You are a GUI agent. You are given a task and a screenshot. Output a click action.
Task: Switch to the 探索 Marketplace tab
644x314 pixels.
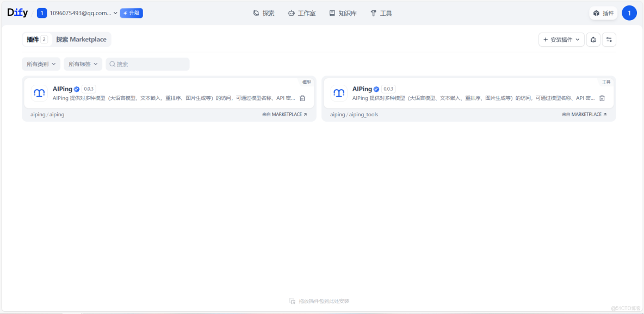(x=81, y=39)
